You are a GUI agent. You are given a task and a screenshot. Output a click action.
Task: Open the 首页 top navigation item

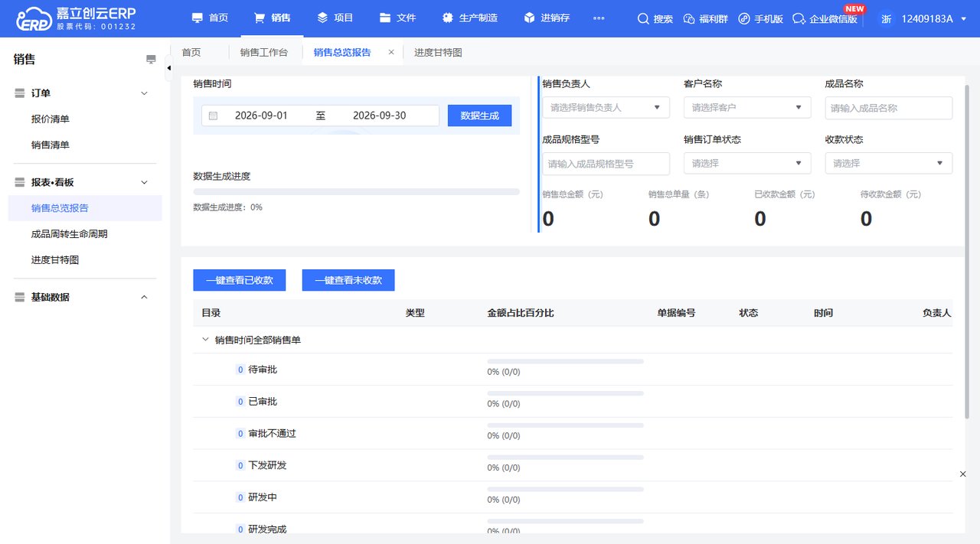coord(210,18)
